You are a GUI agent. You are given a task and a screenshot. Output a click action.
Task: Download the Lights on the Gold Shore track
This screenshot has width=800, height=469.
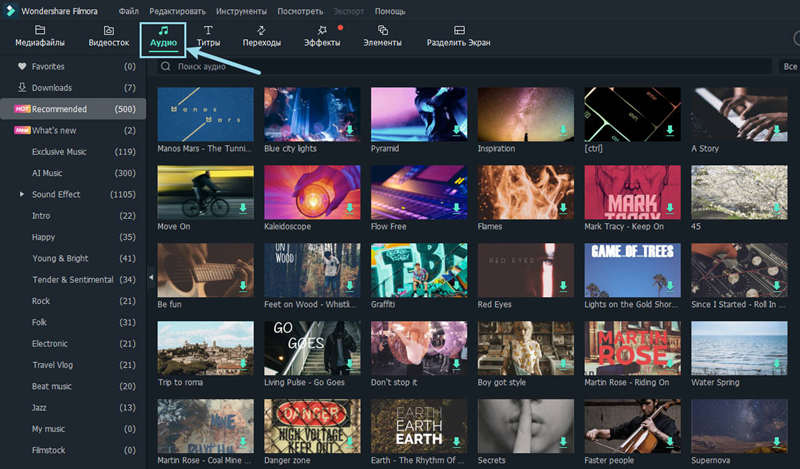point(669,286)
